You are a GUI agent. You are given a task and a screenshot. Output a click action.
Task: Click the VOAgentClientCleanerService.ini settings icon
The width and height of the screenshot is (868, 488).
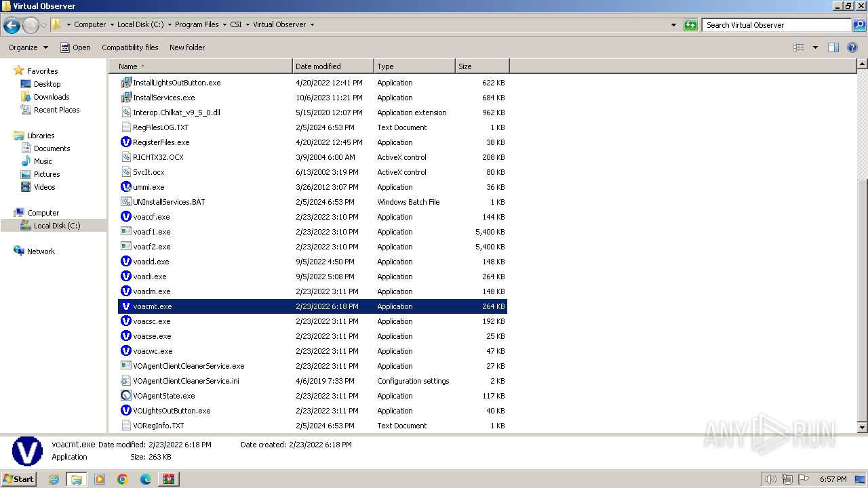click(x=125, y=381)
